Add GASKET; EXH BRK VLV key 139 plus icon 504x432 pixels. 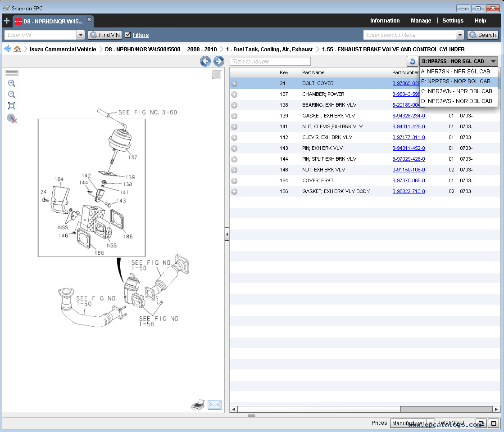click(234, 116)
